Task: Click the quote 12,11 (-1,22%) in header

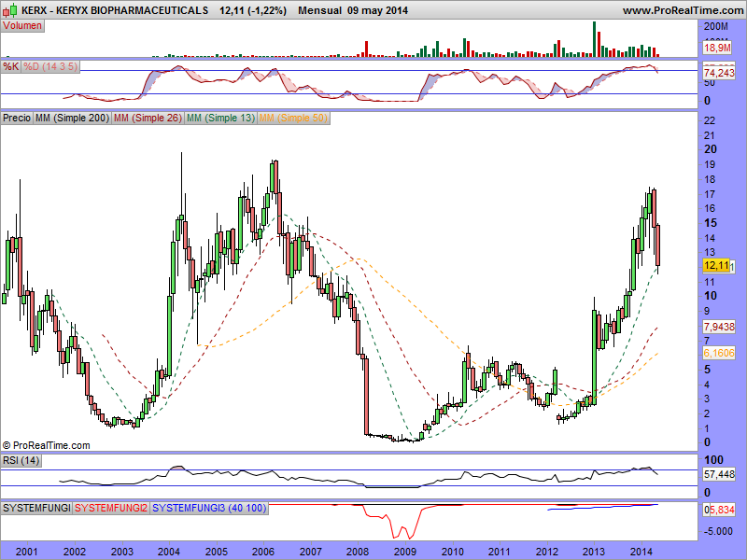Action: click(253, 10)
